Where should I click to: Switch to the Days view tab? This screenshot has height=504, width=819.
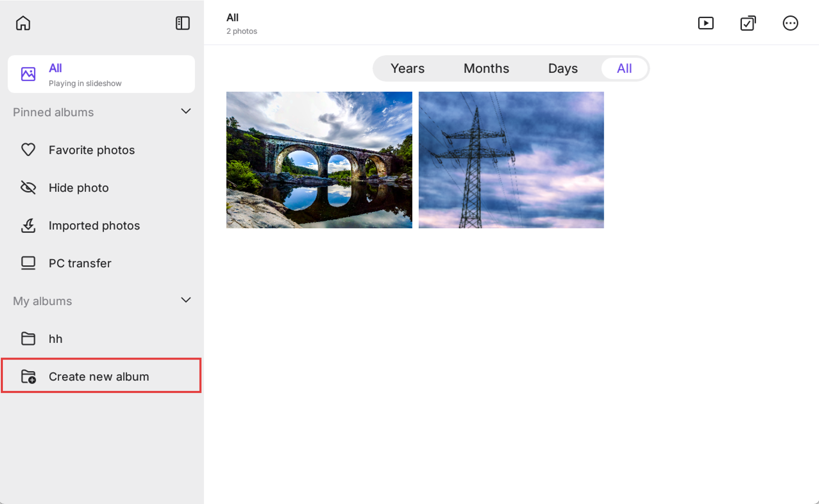563,68
